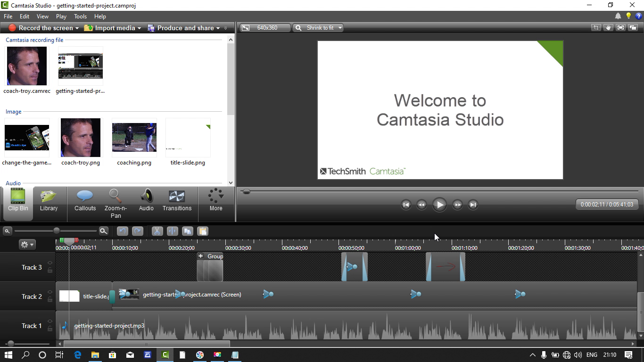This screenshot has width=644, height=362.
Task: Click the timeline zoom-out magnifier
Action: 7,231
